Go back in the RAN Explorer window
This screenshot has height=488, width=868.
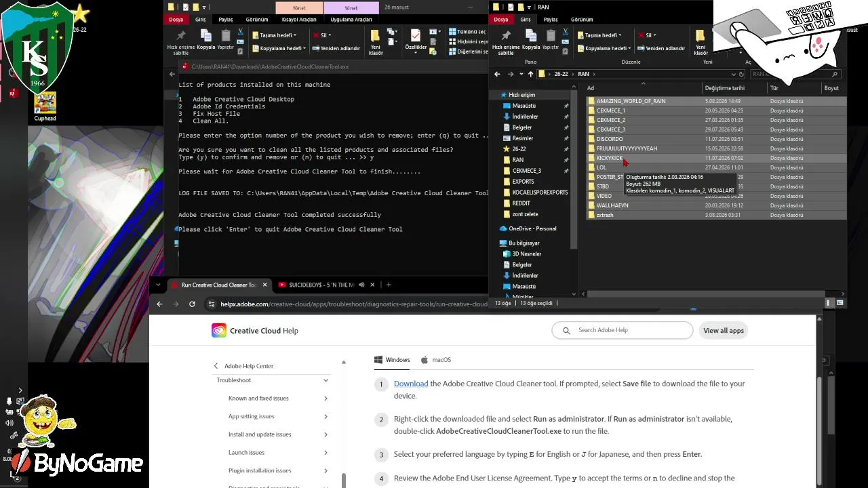pos(497,74)
